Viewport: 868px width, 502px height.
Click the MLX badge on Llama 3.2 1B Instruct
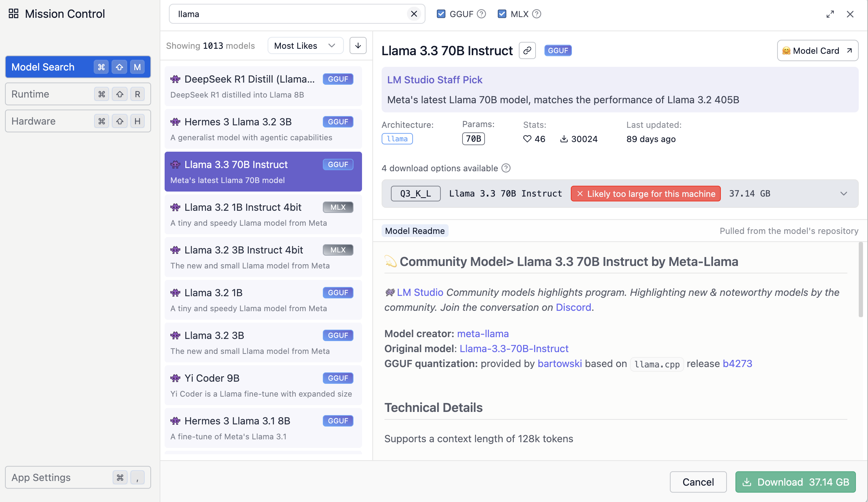338,207
